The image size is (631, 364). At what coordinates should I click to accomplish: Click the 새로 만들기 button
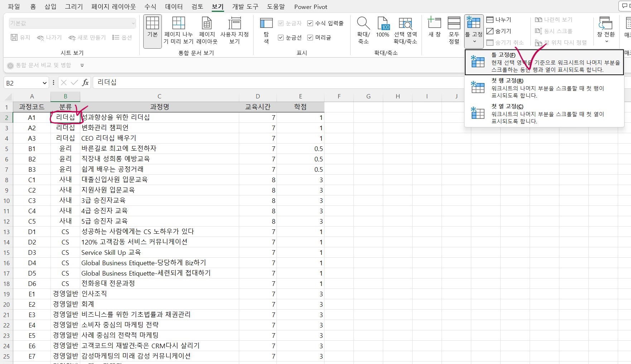[86, 38]
